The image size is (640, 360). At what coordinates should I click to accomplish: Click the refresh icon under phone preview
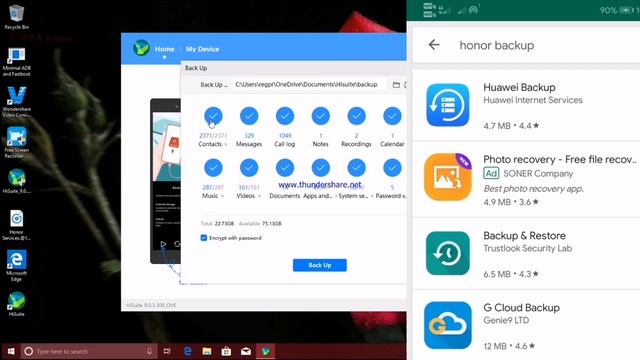point(177,244)
